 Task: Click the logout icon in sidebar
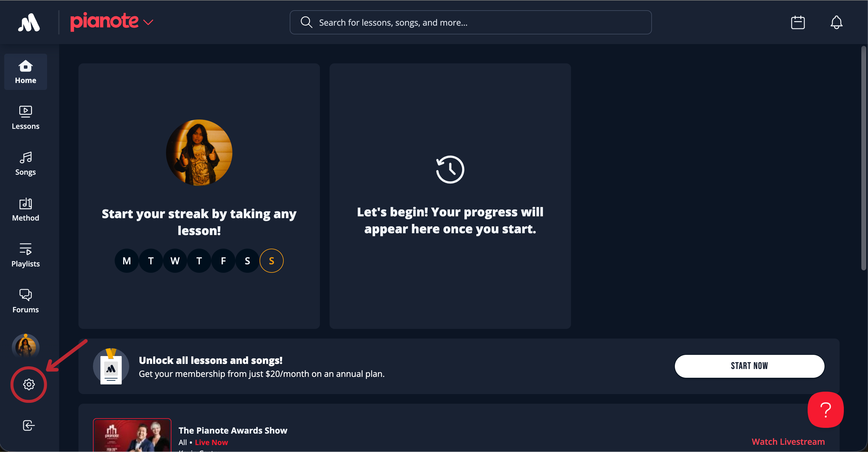click(29, 425)
